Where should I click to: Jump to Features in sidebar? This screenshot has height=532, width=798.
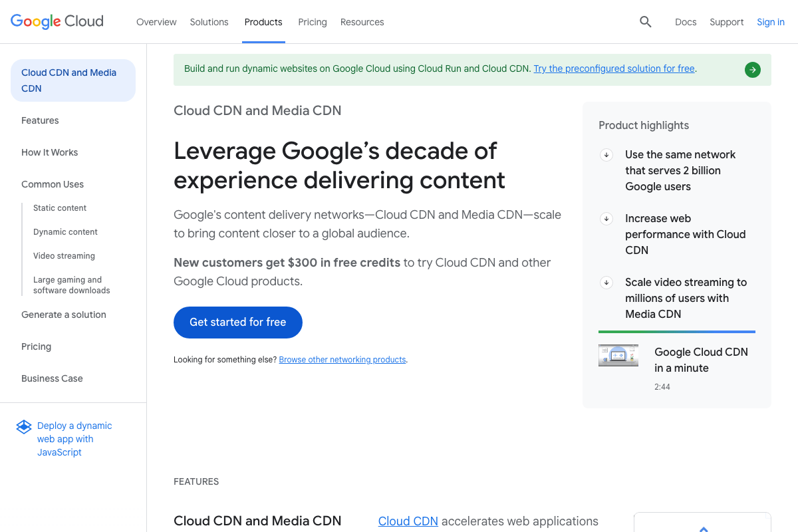click(x=40, y=120)
